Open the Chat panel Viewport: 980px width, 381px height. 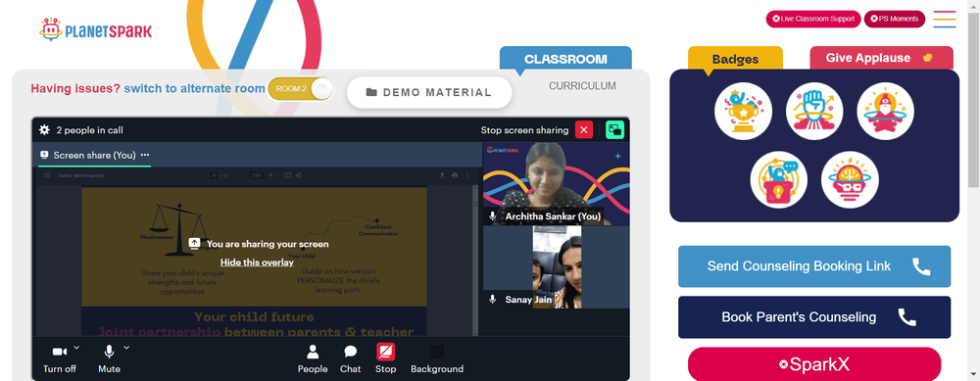click(351, 359)
